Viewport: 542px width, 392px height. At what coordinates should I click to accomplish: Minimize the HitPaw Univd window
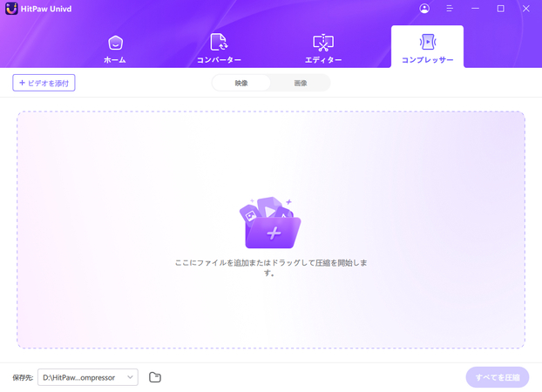pos(476,9)
